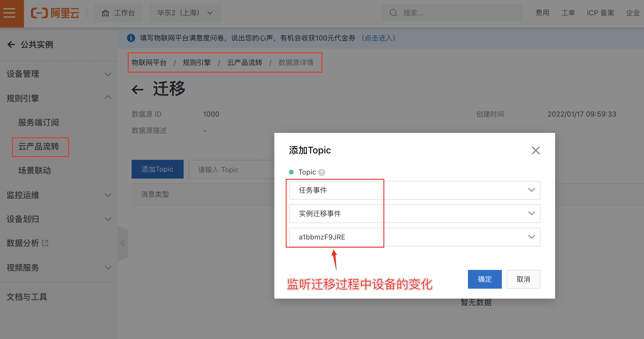This screenshot has width=644, height=339.
Task: Click the creation time 2022/01/17 09:59:33
Action: click(582, 114)
